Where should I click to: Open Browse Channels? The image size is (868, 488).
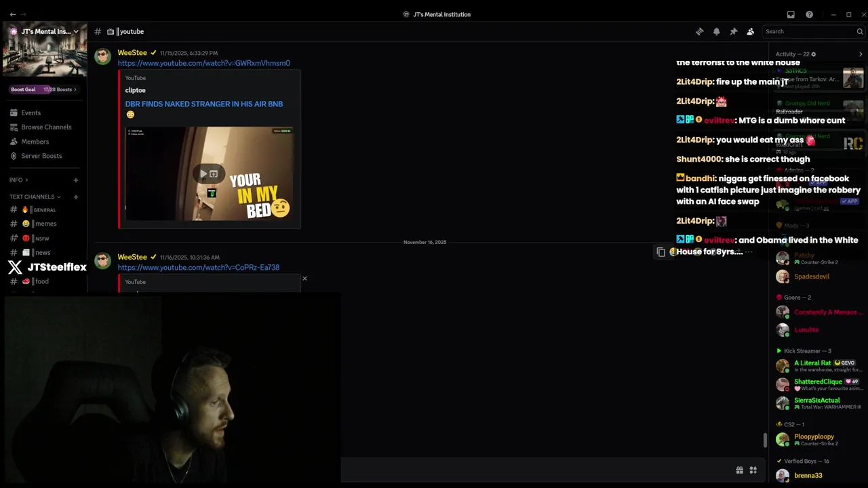coord(43,127)
